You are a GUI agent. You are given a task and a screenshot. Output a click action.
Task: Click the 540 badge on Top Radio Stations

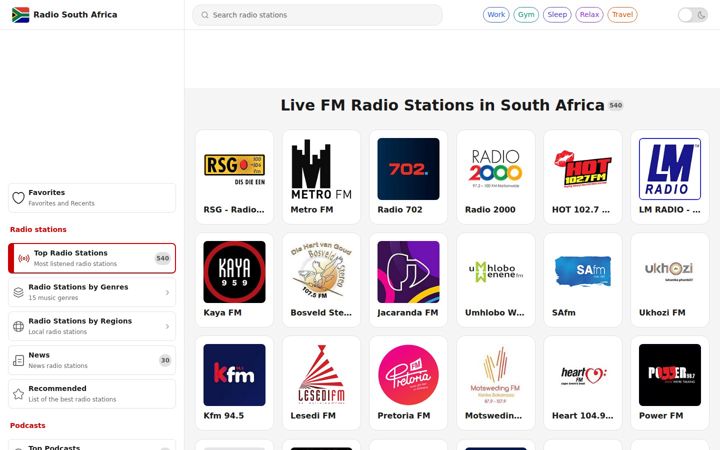(163, 258)
